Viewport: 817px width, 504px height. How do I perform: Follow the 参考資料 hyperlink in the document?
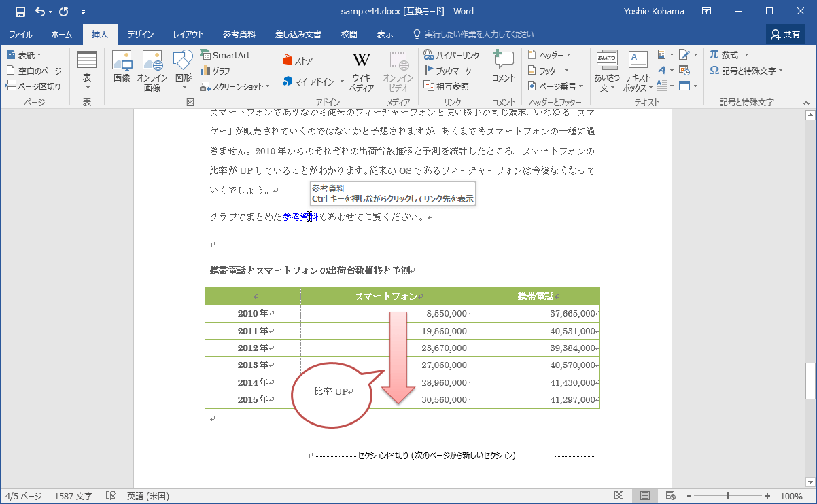point(301,217)
